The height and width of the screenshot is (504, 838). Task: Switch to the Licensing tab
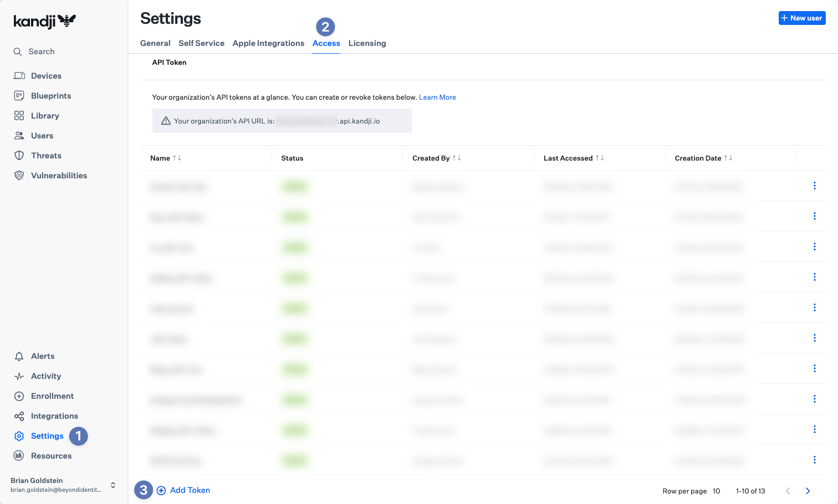pos(367,43)
